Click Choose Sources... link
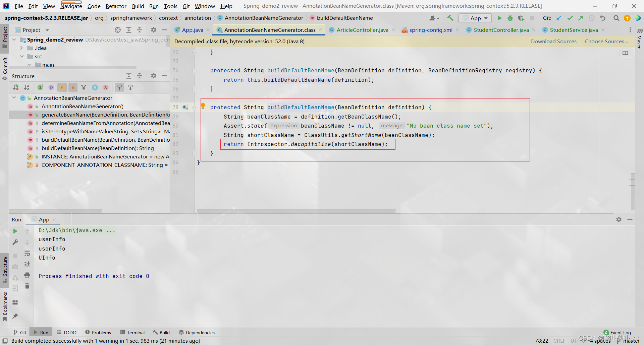The image size is (644, 345). click(606, 41)
